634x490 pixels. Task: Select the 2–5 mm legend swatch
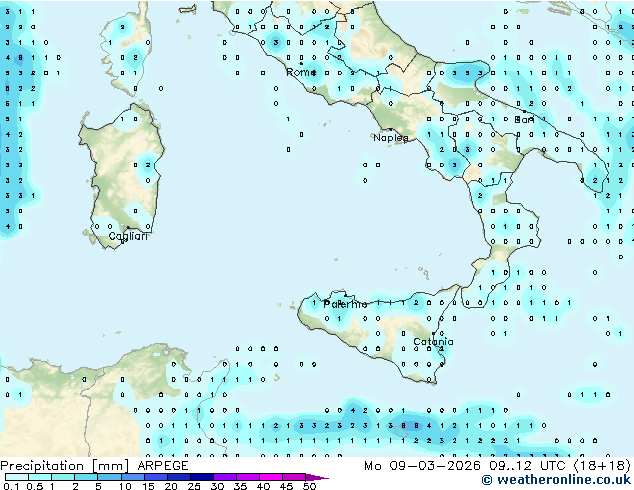[x=86, y=477]
